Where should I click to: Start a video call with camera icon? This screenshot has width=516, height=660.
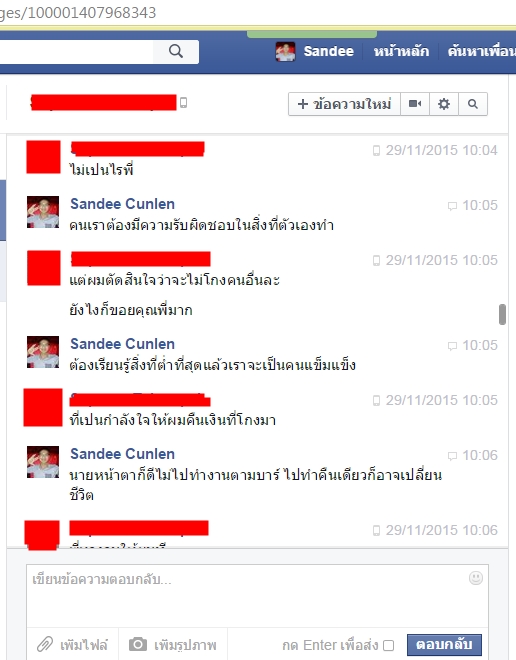(415, 104)
